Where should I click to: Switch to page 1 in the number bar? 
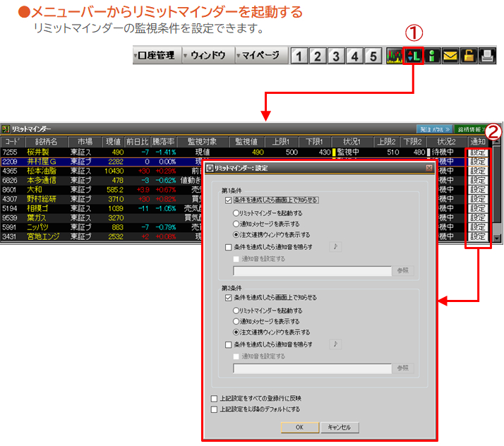[299, 56]
